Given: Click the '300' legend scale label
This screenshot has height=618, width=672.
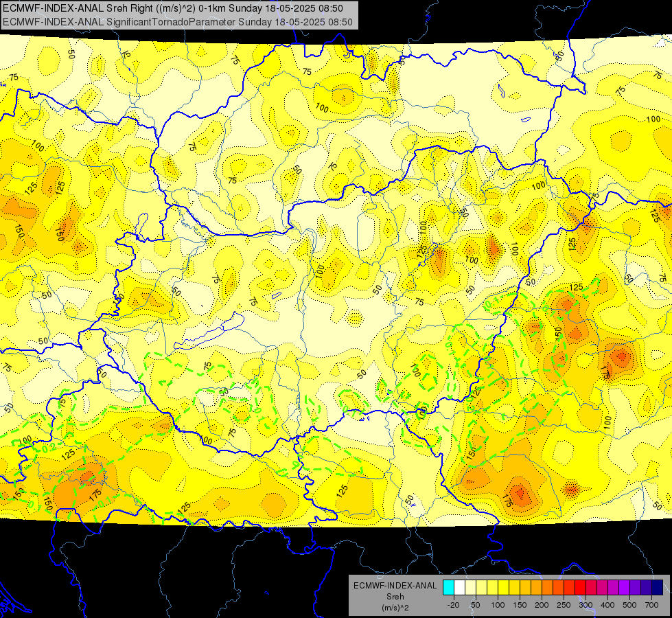Looking at the screenshot, I should 586,605.
